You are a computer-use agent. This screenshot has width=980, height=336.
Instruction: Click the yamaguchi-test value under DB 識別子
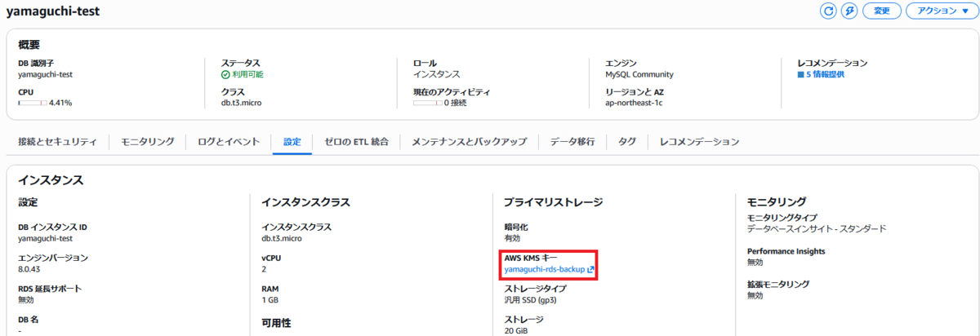click(45, 74)
